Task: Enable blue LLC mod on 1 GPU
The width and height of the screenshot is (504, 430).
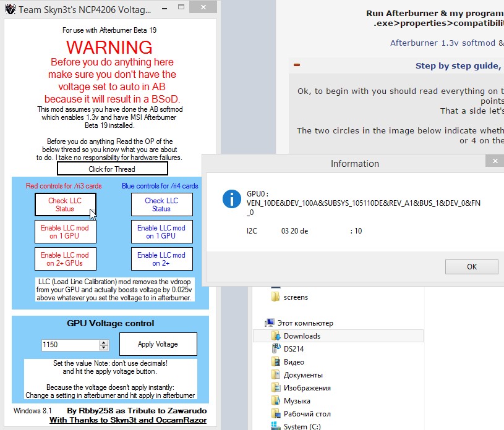Action: click(161, 232)
